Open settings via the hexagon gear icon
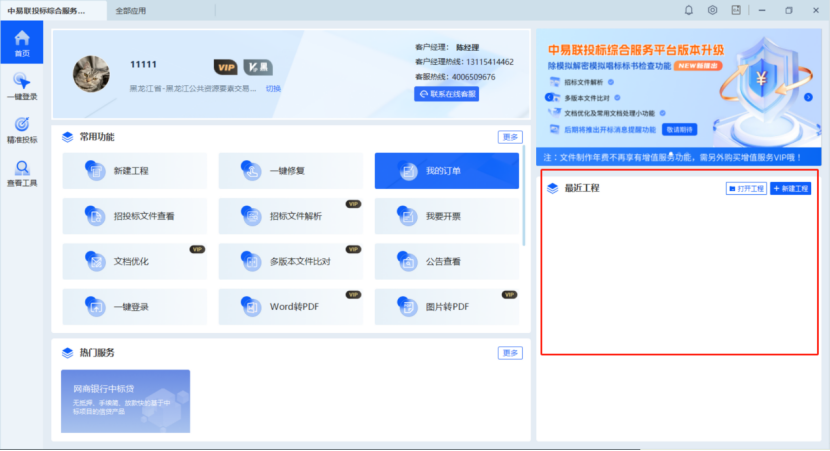 pos(713,10)
